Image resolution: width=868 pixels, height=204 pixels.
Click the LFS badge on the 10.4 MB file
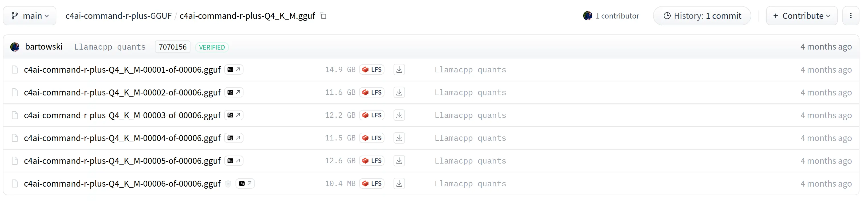click(372, 183)
